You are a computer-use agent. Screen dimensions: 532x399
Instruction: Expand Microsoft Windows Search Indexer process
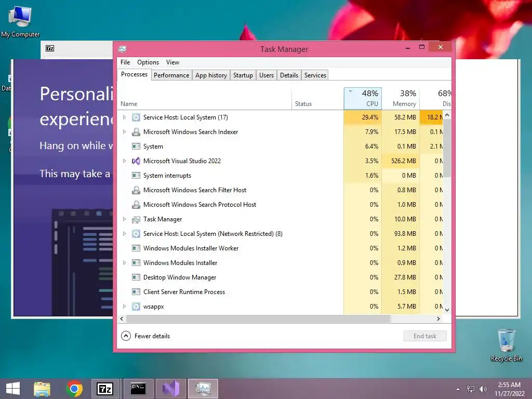point(125,132)
